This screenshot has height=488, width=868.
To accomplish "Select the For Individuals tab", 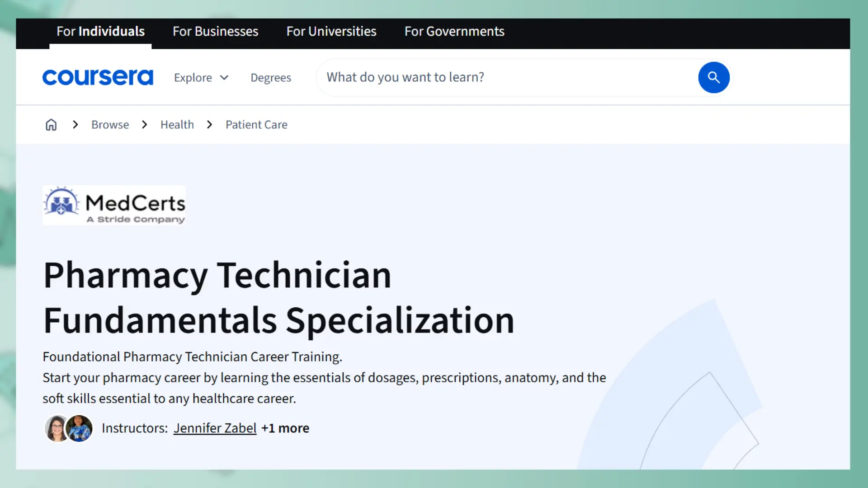I will coord(100,31).
